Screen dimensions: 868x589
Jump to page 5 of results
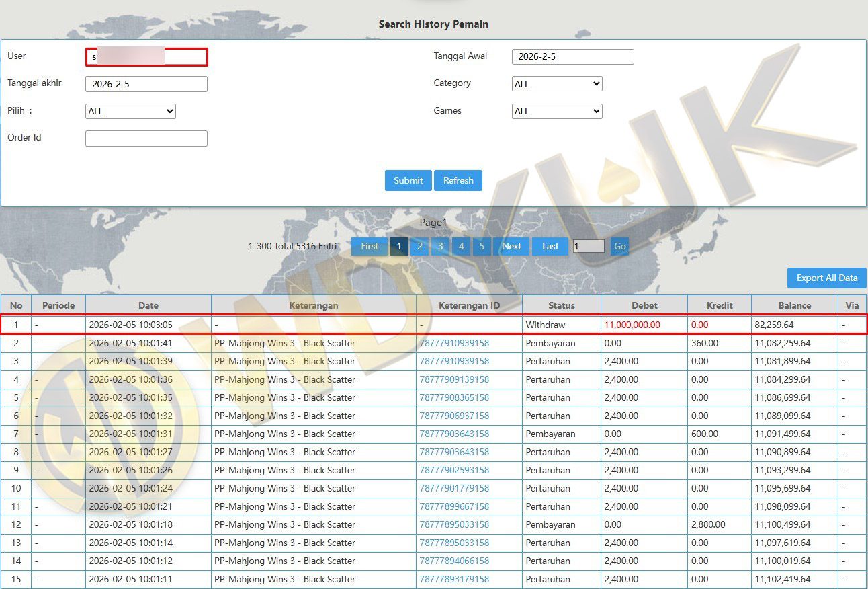tap(482, 246)
